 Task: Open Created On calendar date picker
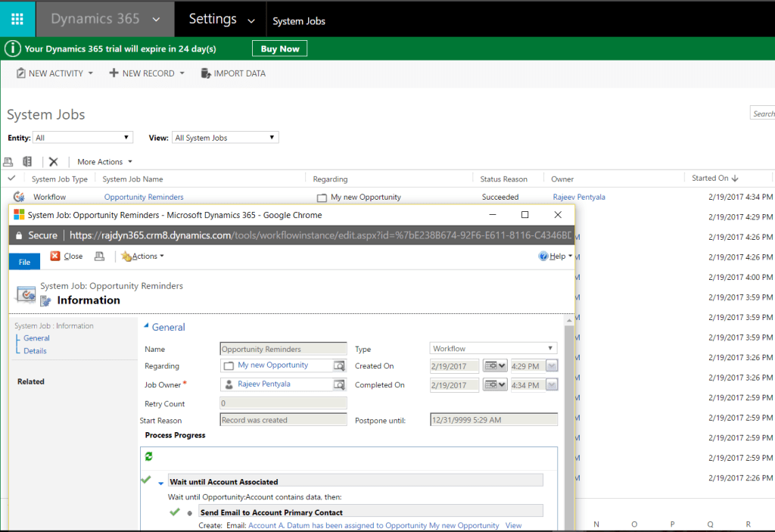tap(494, 366)
